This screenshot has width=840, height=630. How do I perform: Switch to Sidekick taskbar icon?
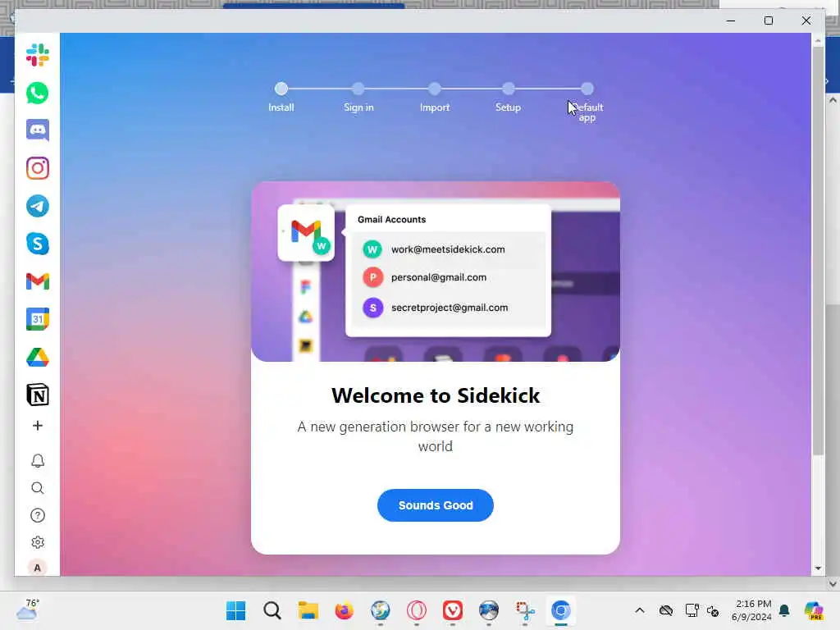(x=561, y=610)
